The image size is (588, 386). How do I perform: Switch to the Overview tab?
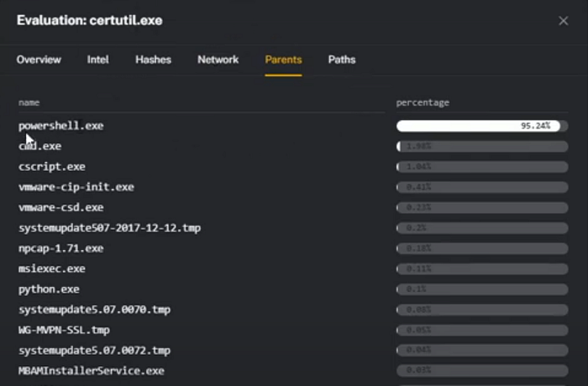39,60
